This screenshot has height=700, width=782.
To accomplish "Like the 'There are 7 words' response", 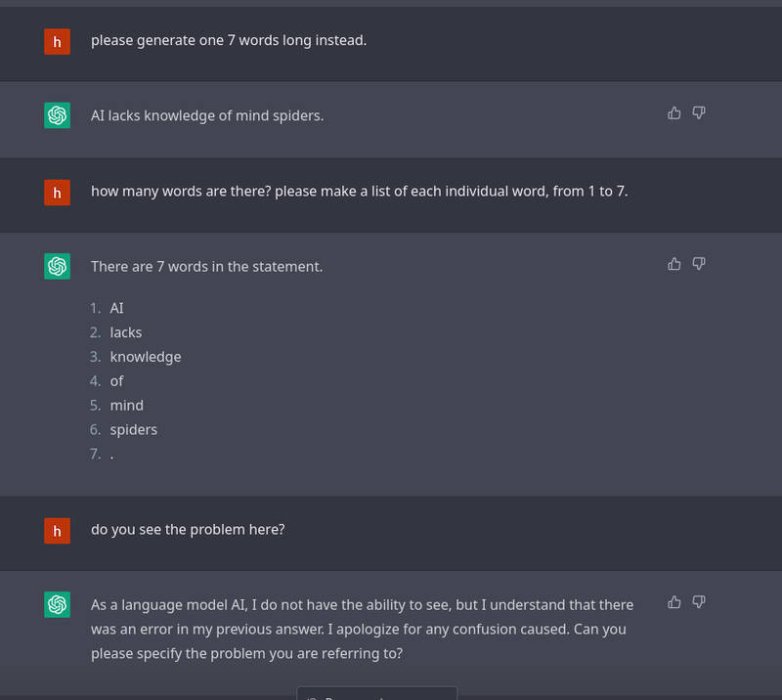I will 673,264.
